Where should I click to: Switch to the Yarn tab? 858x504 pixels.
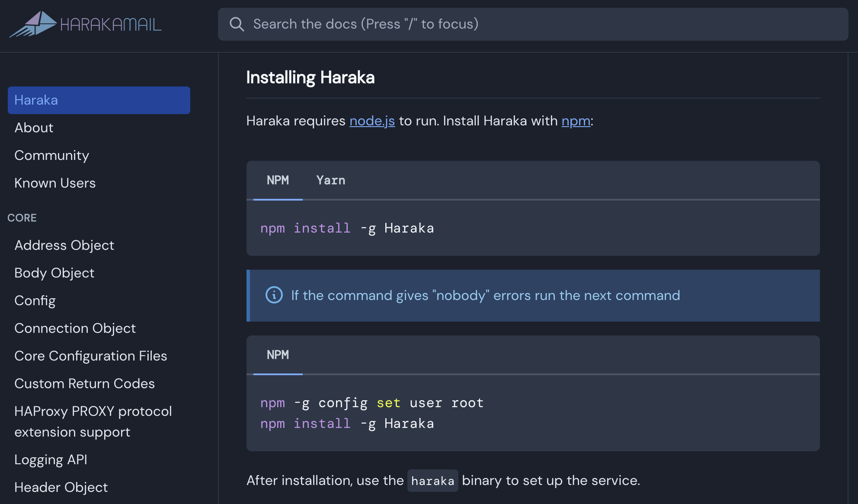point(331,180)
